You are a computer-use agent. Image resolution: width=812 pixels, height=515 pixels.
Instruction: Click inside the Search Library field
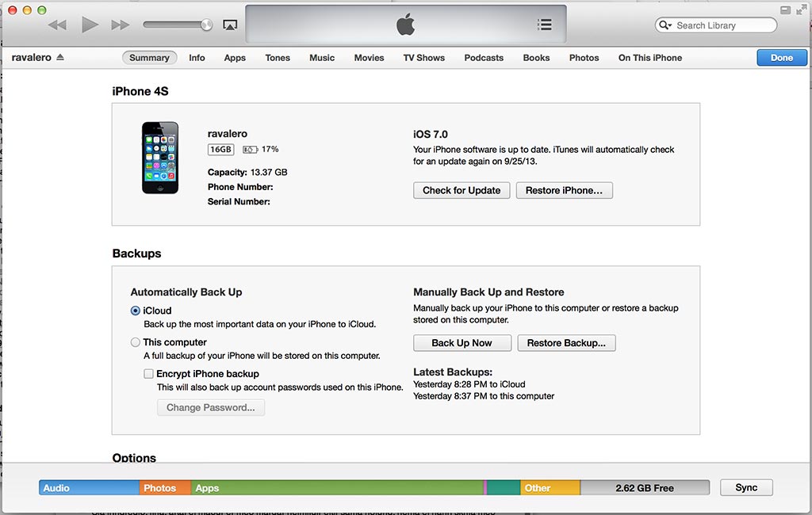(722, 25)
